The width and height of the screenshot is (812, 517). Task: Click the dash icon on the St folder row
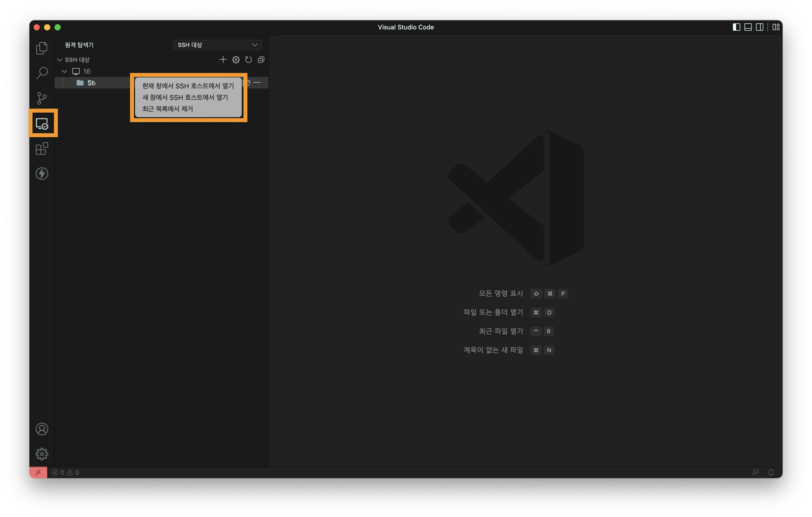(257, 82)
